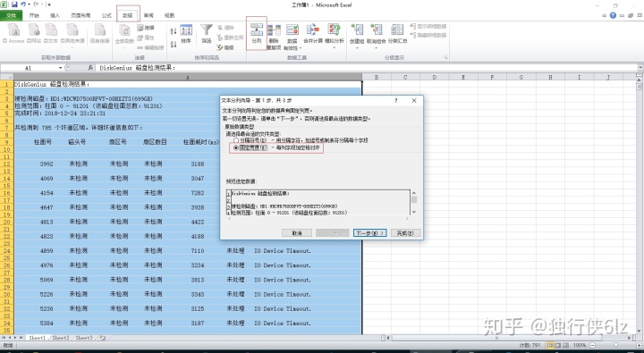Click the 筛选 filter funnel icon
Screen dimensions: 644x353
[x=207, y=30]
